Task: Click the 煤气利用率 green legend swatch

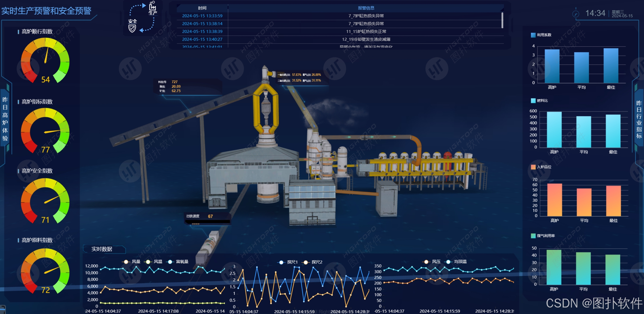Action: click(x=533, y=236)
